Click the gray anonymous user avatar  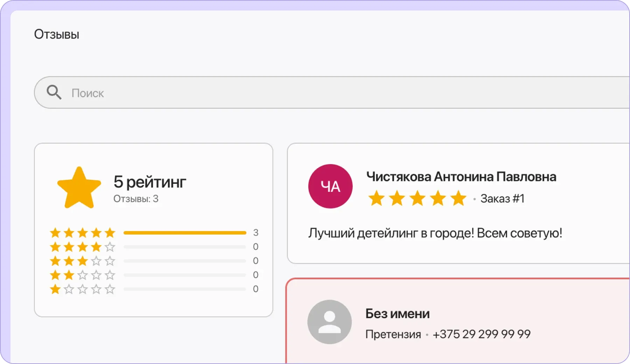click(330, 322)
